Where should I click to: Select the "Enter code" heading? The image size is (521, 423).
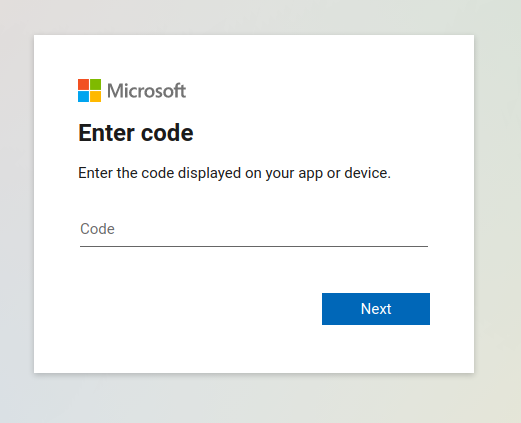[x=136, y=133]
